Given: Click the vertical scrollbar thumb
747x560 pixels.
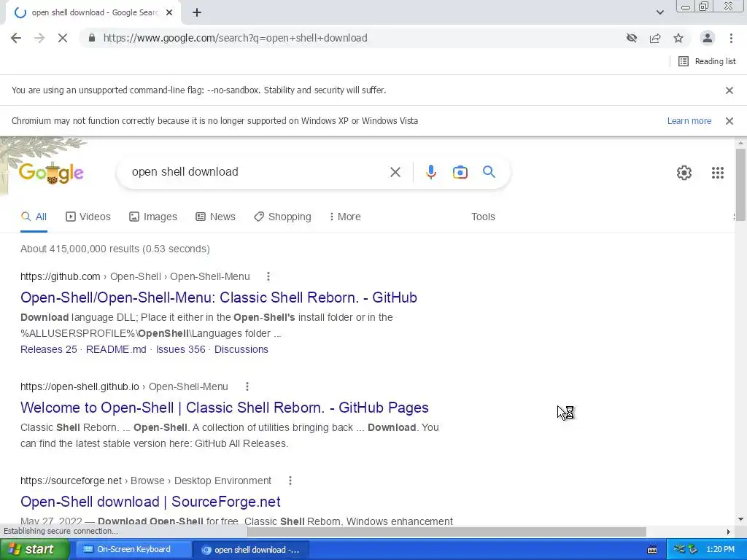Looking at the screenshot, I should pyautogui.click(x=740, y=184).
